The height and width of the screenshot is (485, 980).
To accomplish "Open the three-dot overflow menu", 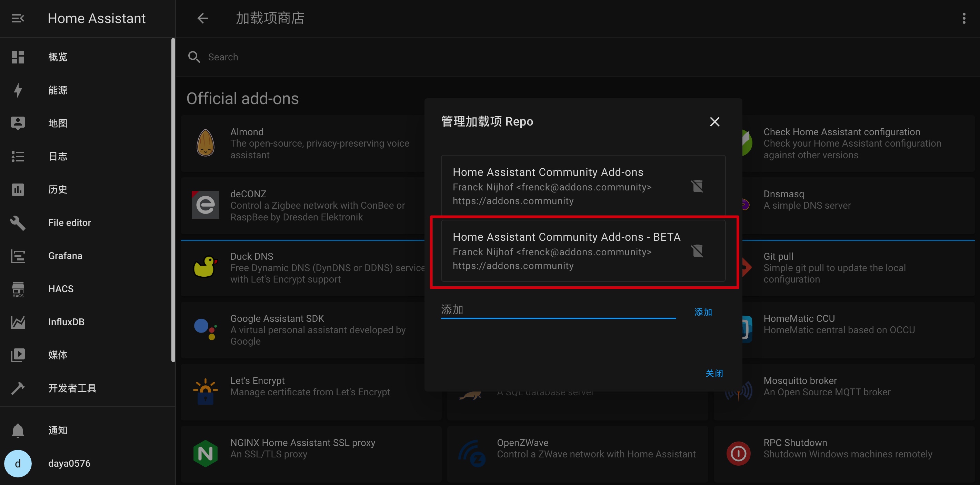I will click(x=964, y=18).
